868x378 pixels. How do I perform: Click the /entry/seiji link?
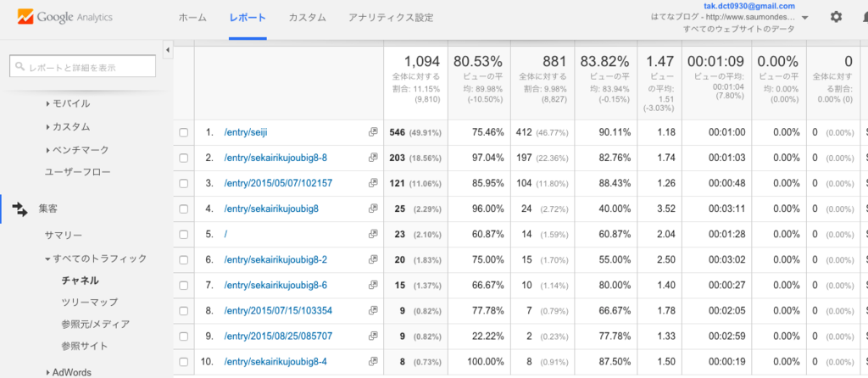(x=247, y=132)
